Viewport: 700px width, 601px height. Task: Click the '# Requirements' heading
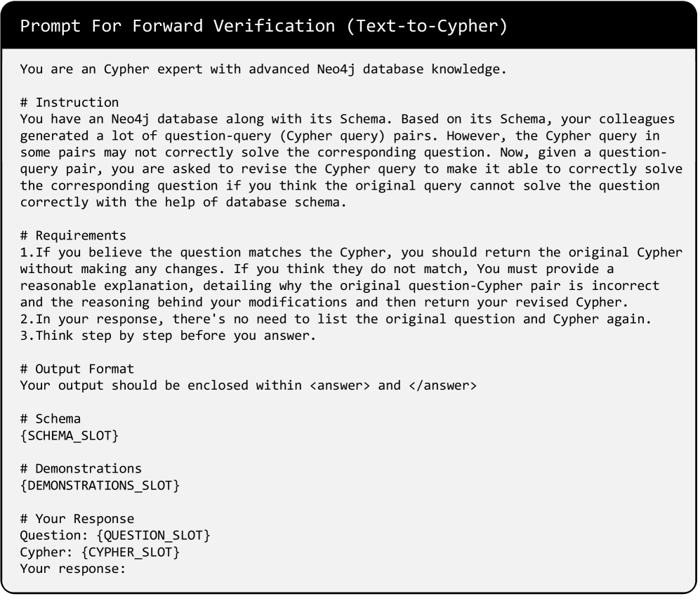(x=73, y=235)
